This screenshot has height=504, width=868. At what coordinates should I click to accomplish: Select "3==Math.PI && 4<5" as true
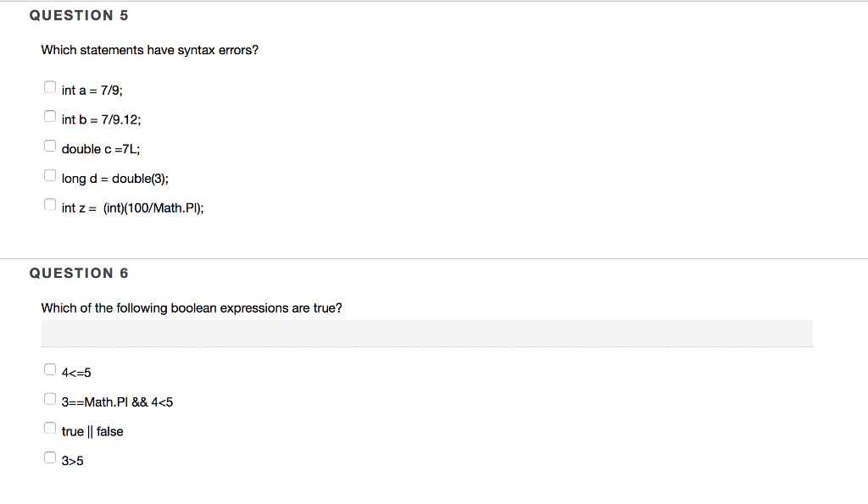coord(50,398)
